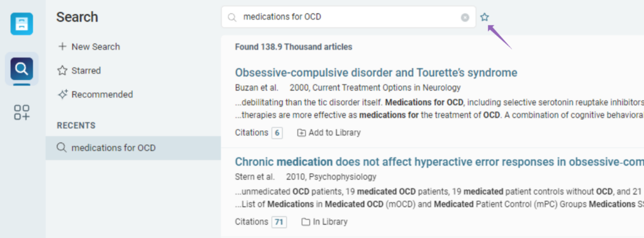Add Buzan et al. article to Library
Viewport: 644px width, 238px height.
pos(329,133)
